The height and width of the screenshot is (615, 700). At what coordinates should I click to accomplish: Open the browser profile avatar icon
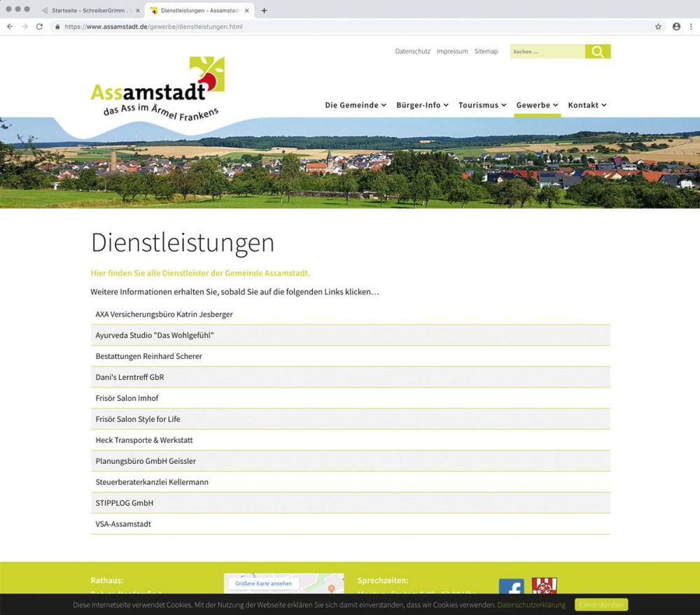pos(676,26)
